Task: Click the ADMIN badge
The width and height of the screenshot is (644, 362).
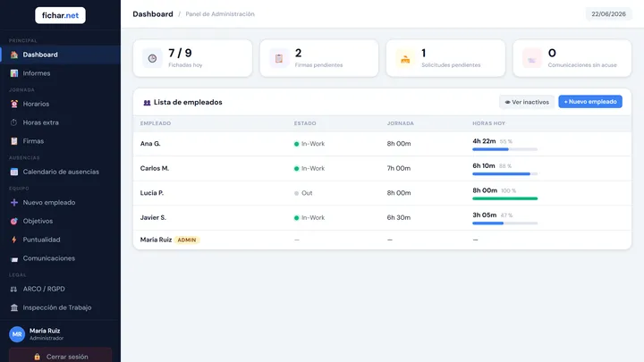Action: (187, 240)
